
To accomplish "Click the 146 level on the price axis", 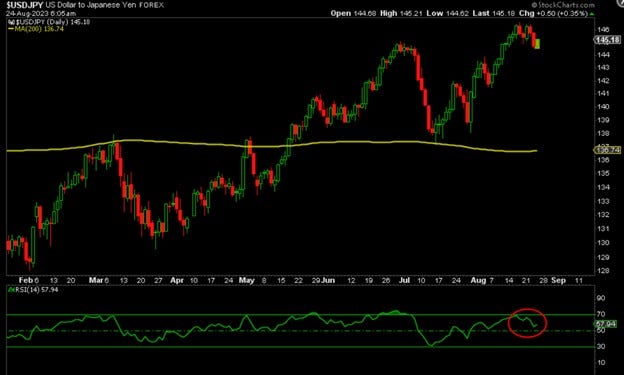I will (603, 29).
